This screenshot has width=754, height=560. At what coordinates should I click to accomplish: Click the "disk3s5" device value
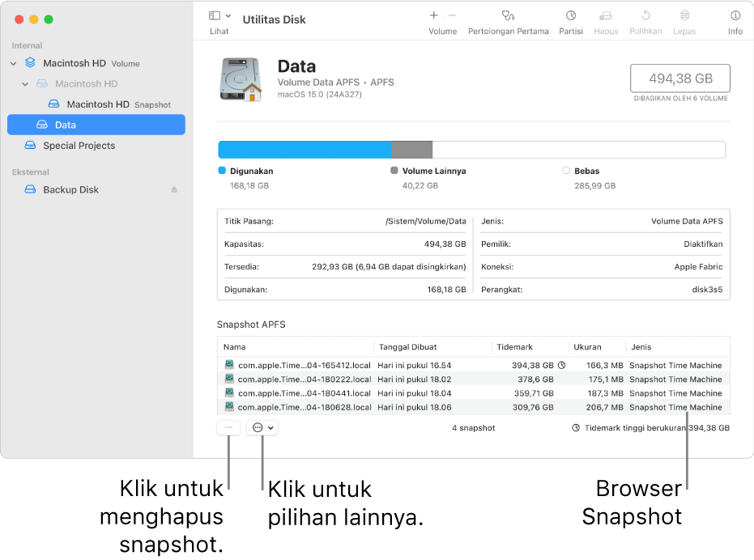coord(707,289)
